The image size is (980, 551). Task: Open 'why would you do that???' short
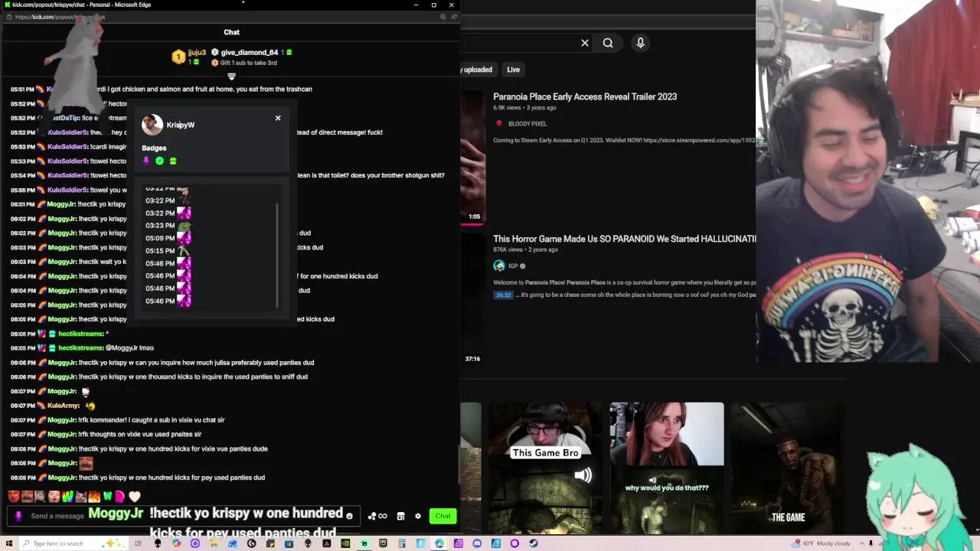click(x=666, y=467)
